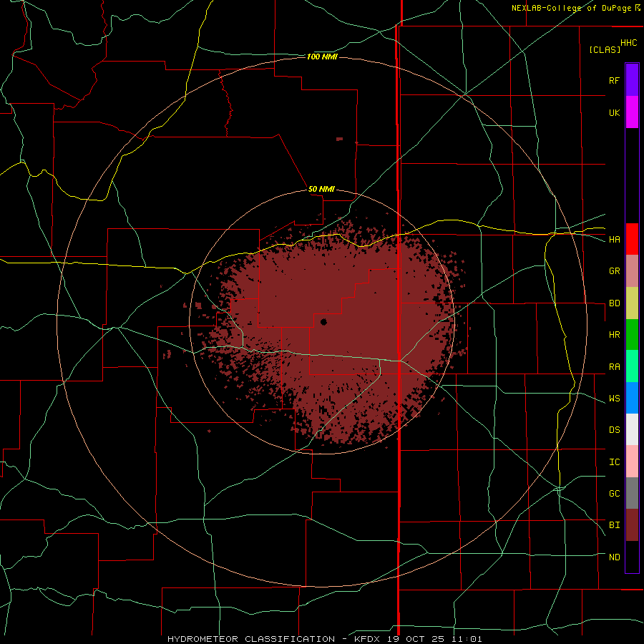Click the 'RF' legend label
The height and width of the screenshot is (644, 644).
(614, 80)
